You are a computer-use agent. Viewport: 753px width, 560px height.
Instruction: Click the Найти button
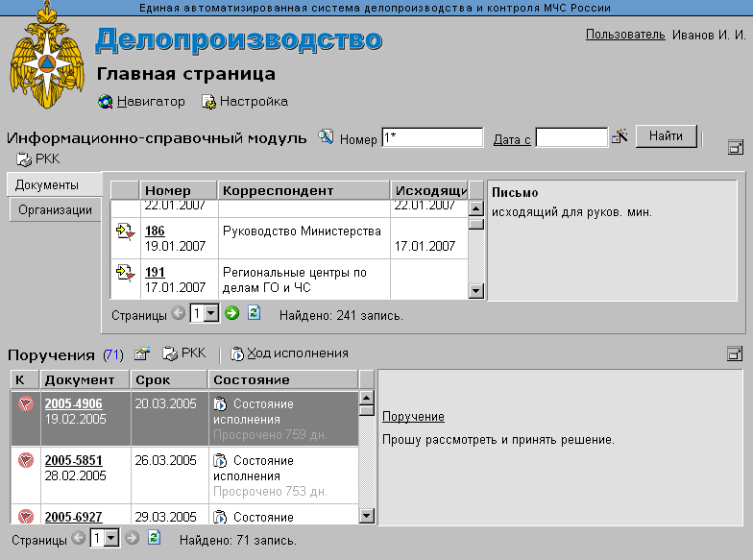pos(667,136)
